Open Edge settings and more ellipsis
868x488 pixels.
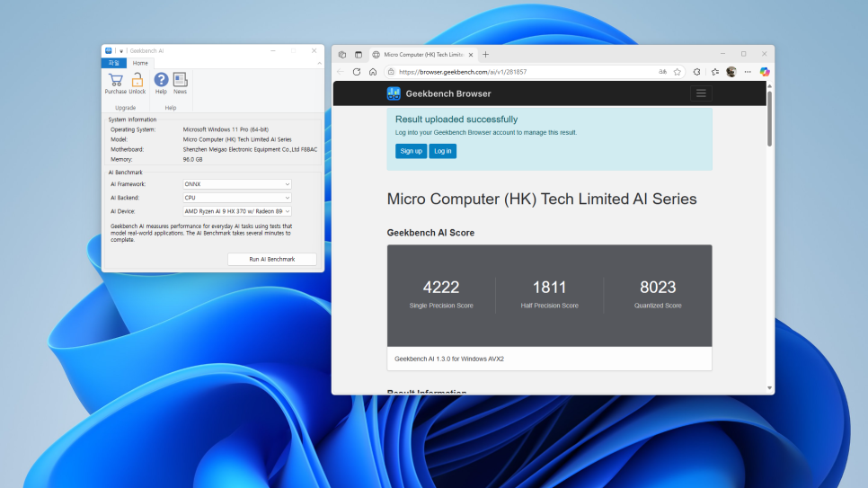pyautogui.click(x=748, y=72)
